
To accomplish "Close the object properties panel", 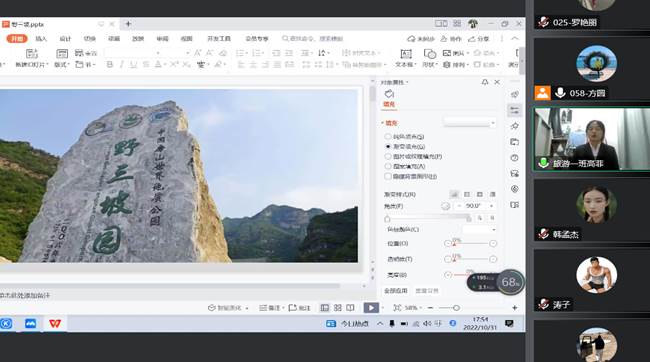I will pos(497,82).
